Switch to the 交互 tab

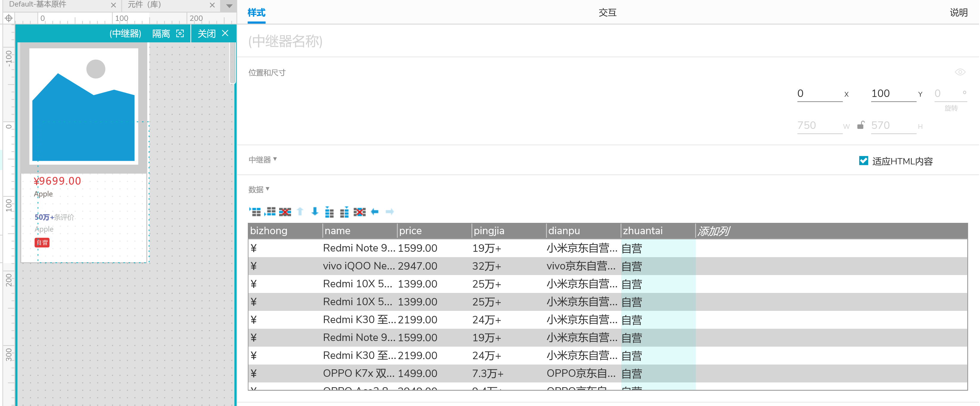coord(607,13)
